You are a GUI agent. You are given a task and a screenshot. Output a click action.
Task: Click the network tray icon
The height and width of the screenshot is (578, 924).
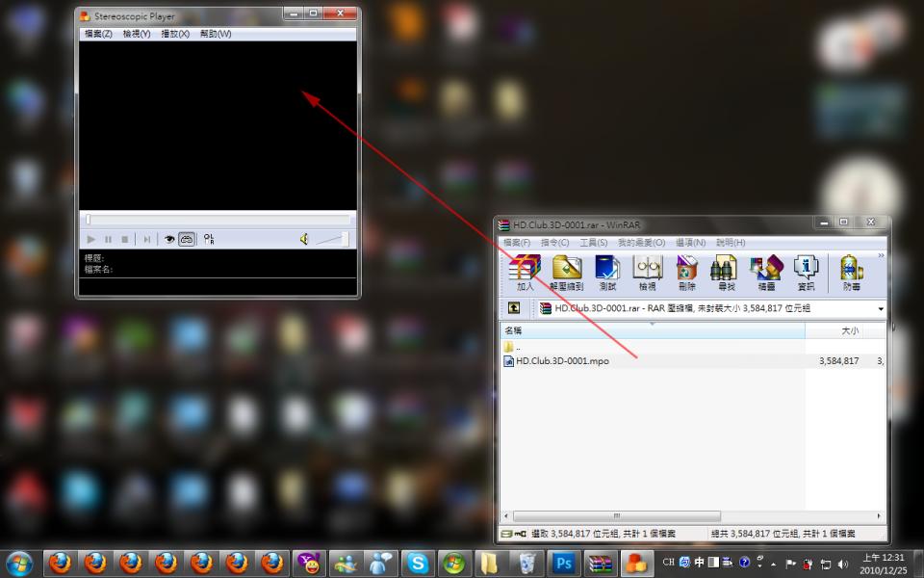826,564
